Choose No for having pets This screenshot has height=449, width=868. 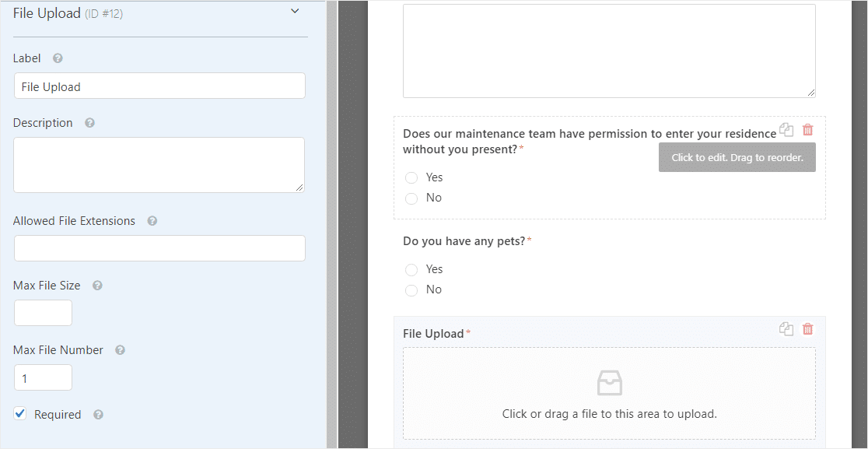411,290
